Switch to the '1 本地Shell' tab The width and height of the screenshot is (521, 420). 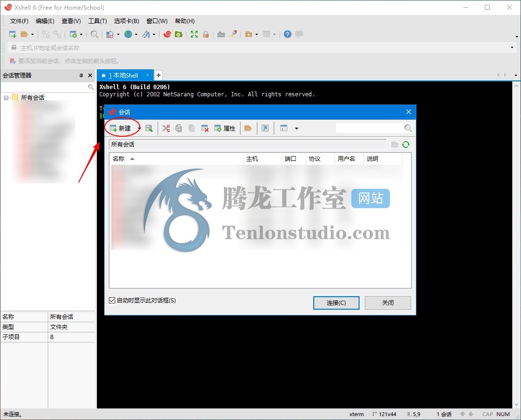tap(125, 75)
